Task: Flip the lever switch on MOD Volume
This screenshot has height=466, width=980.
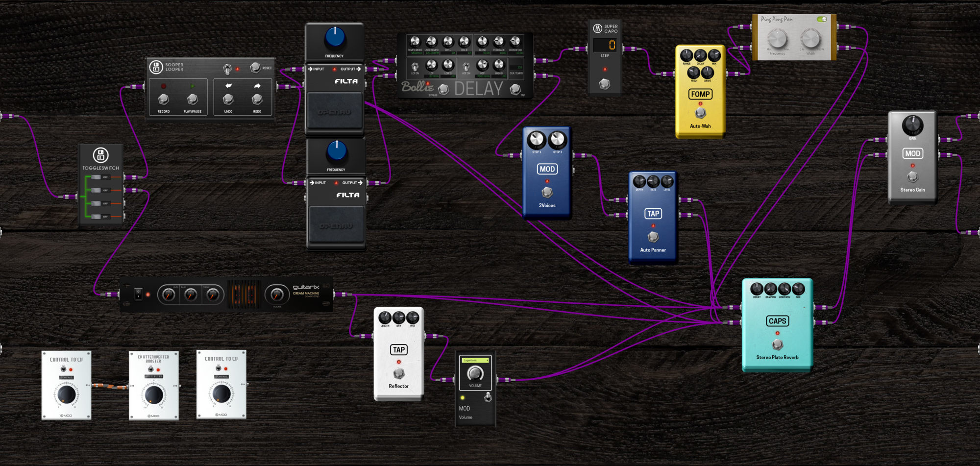Action: coord(488,397)
